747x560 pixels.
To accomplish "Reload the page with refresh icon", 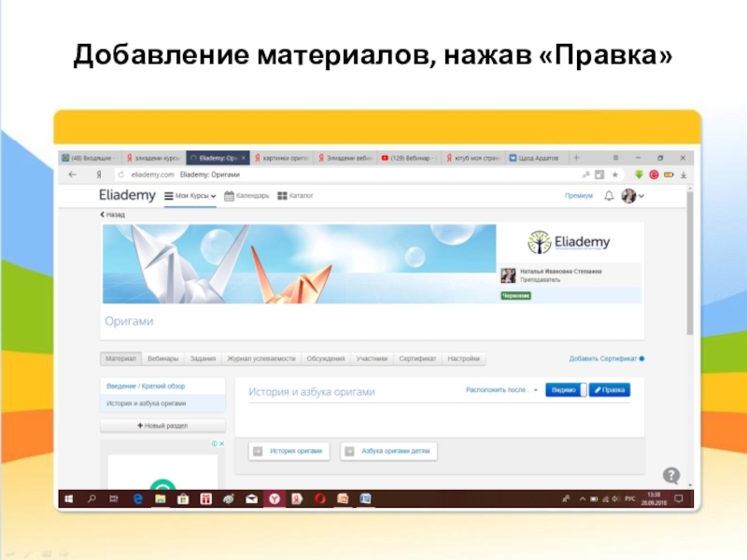I will [121, 175].
